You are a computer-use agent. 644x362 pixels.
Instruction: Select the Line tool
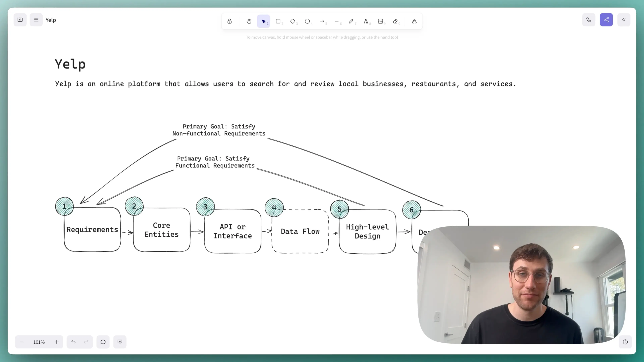(x=336, y=21)
